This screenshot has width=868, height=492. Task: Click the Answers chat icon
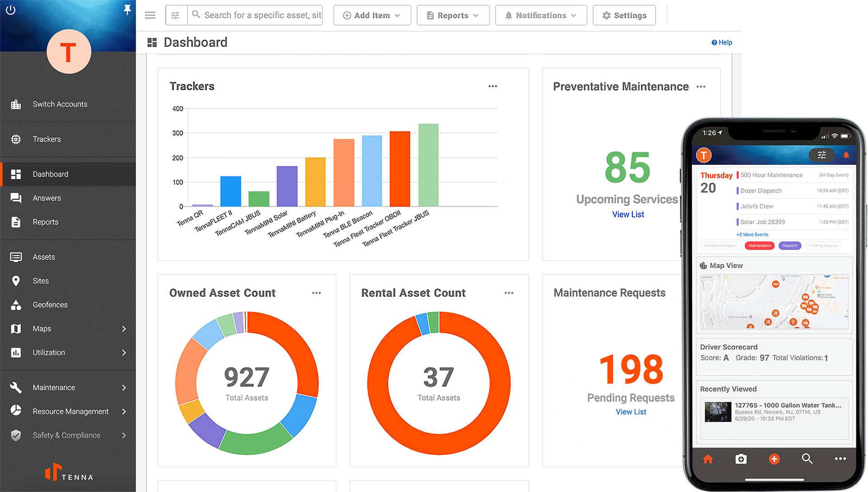click(x=16, y=198)
